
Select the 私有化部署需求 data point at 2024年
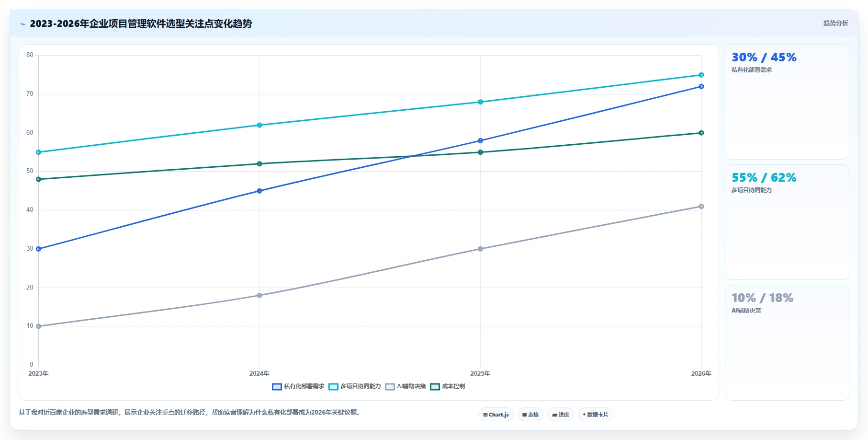click(259, 191)
